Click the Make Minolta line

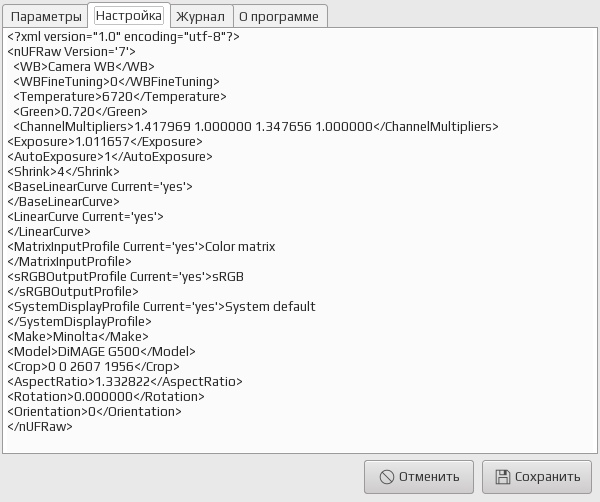tap(78, 337)
